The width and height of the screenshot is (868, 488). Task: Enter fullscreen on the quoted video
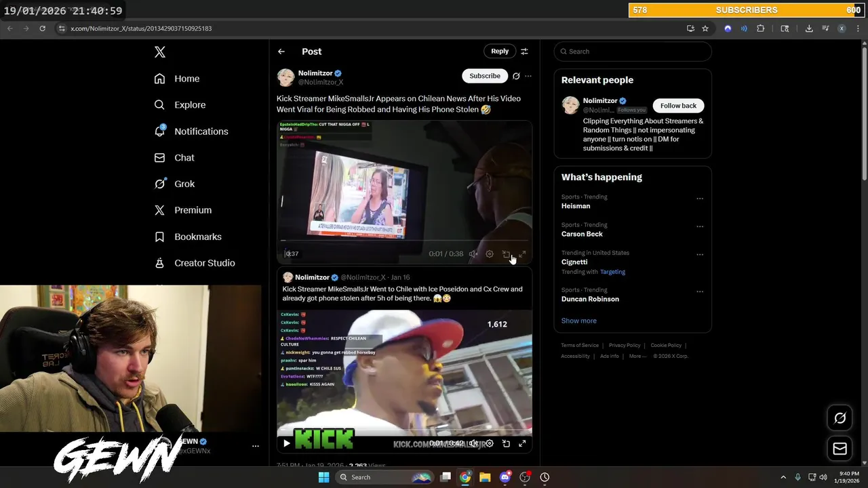click(522, 443)
